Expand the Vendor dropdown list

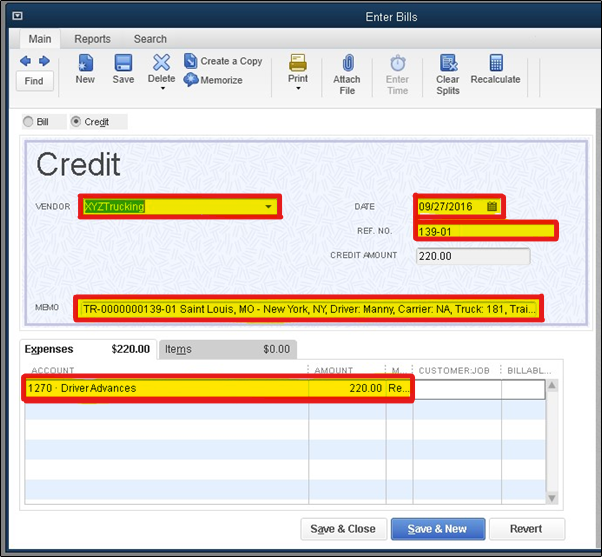click(268, 207)
